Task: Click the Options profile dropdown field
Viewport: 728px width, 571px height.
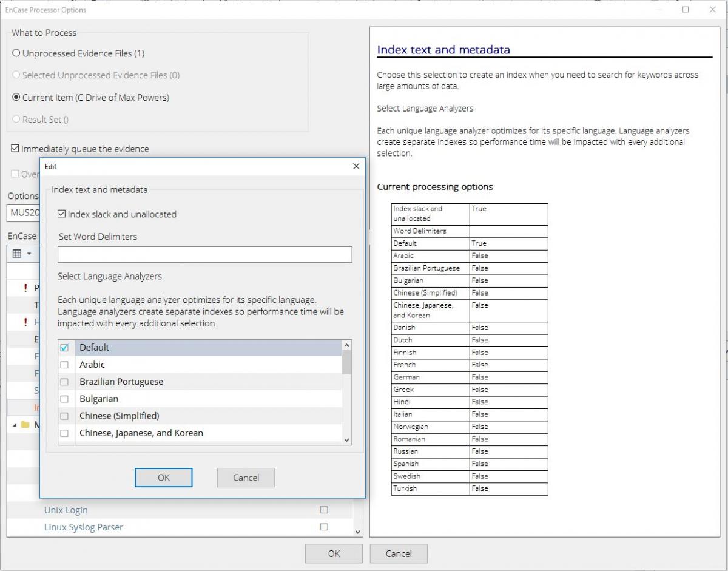Action: [x=24, y=213]
